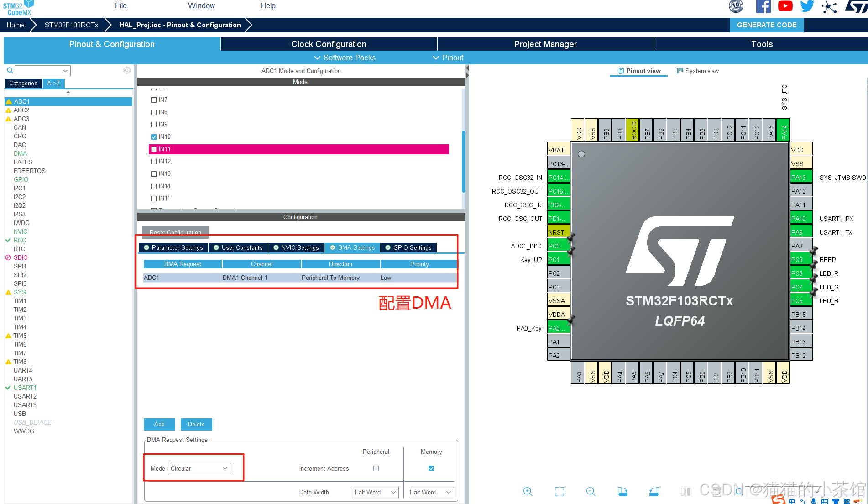Click the Mode list vertical scrollbar
This screenshot has height=504, width=868.
[x=463, y=162]
